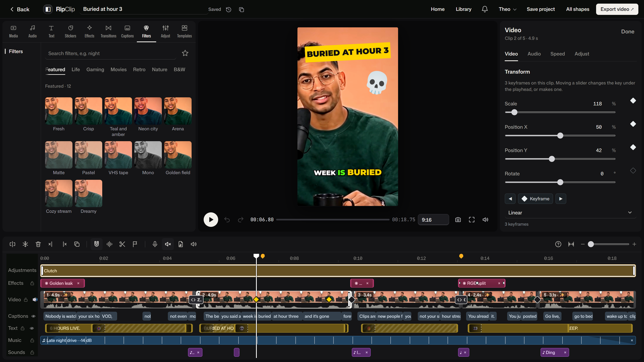Open notifications bell
This screenshot has height=362, width=644.
[x=485, y=9]
